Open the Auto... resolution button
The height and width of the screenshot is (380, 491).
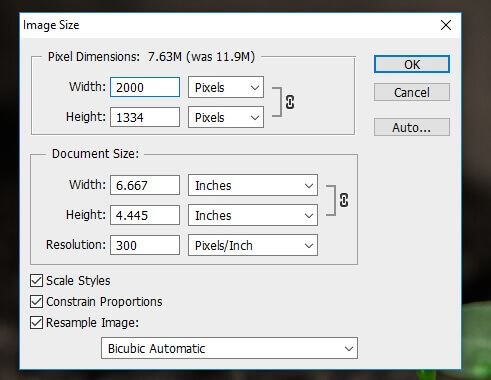click(x=412, y=127)
